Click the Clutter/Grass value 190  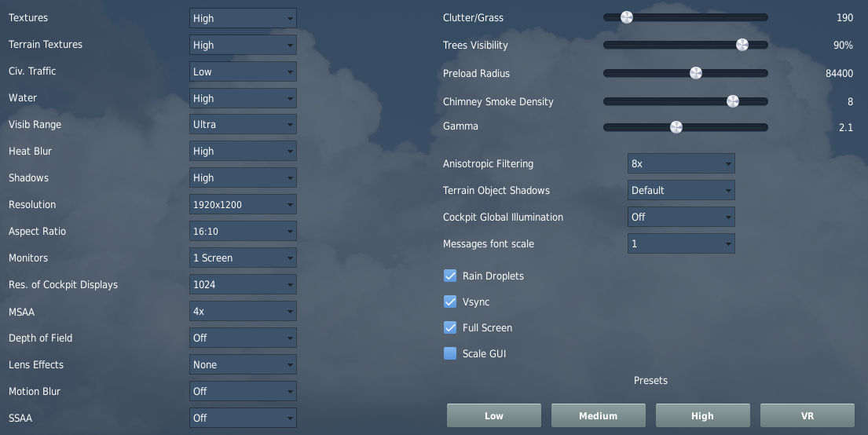[x=844, y=18]
